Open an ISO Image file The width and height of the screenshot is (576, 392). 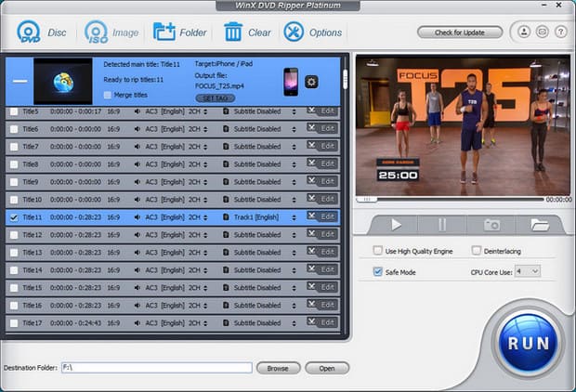(97, 33)
